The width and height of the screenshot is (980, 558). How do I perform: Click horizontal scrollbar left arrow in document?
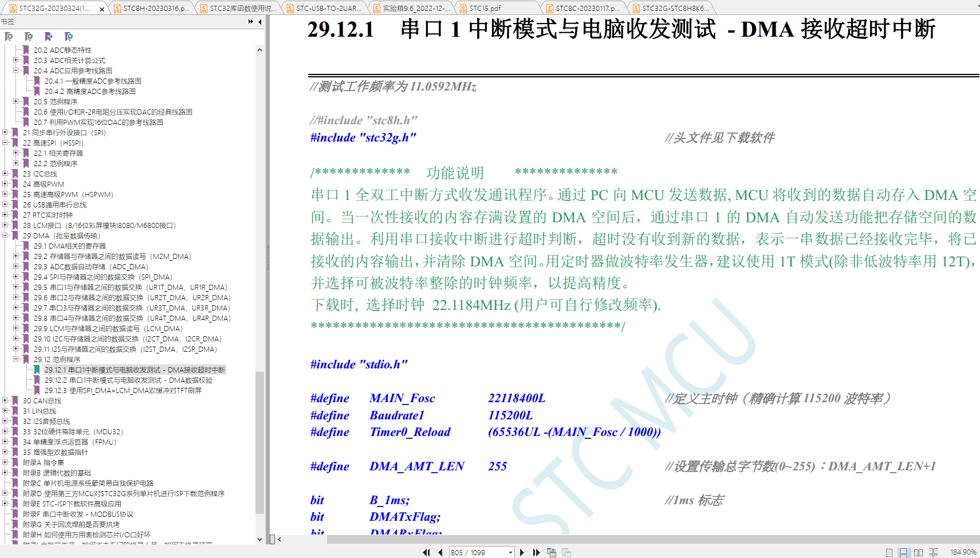coord(280,539)
